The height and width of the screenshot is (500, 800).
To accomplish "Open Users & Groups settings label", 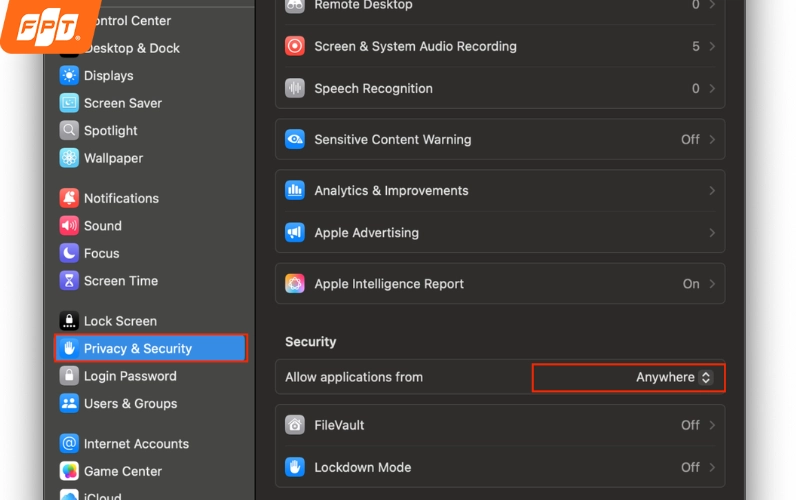I will coord(131,404).
